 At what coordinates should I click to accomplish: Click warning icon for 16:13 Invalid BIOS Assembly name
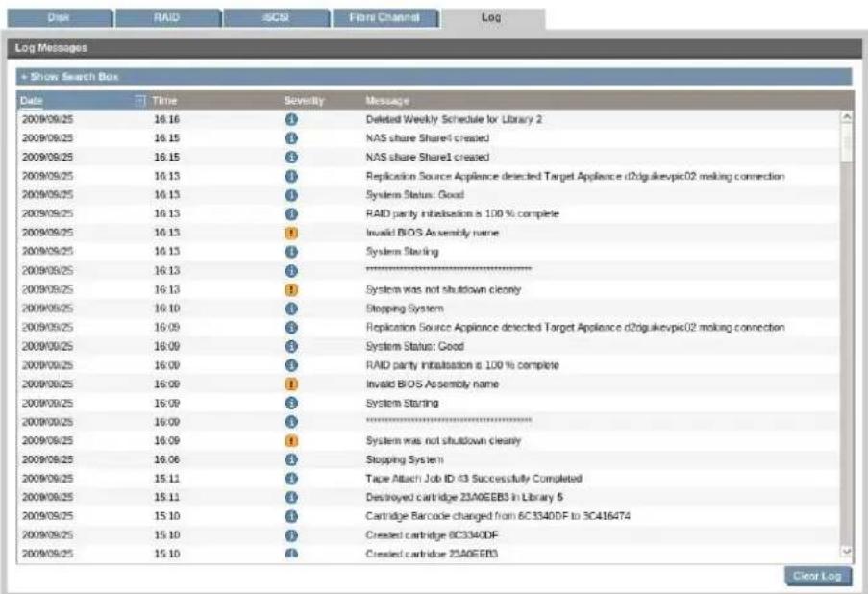[x=291, y=233]
